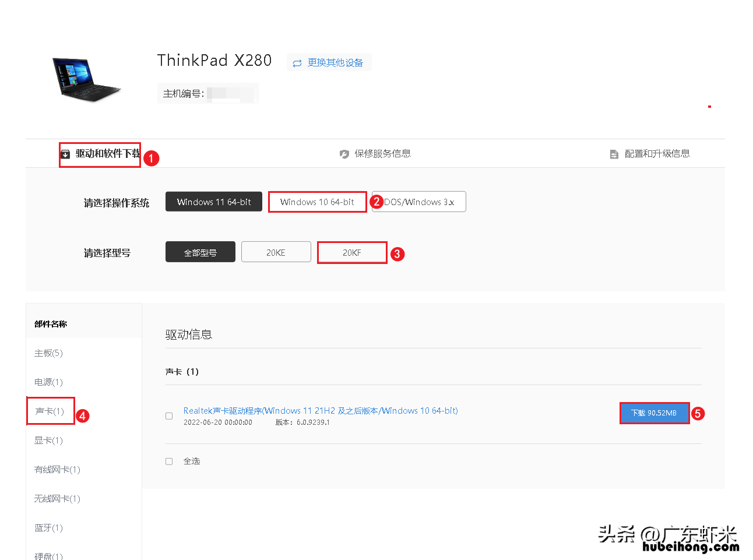
Task: Click the 部件名称 sidebar header
Action: coord(51,324)
